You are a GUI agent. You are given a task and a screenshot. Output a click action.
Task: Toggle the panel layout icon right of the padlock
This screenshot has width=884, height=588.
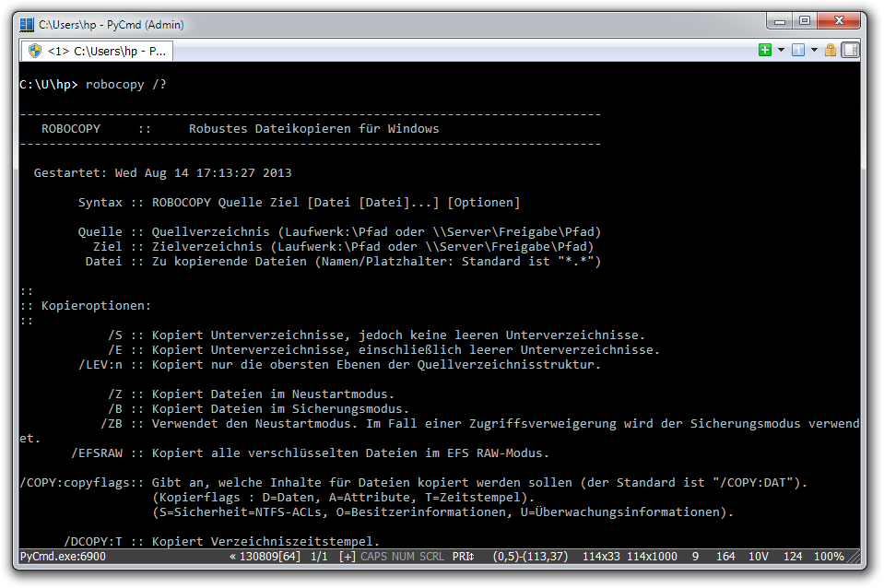850,50
